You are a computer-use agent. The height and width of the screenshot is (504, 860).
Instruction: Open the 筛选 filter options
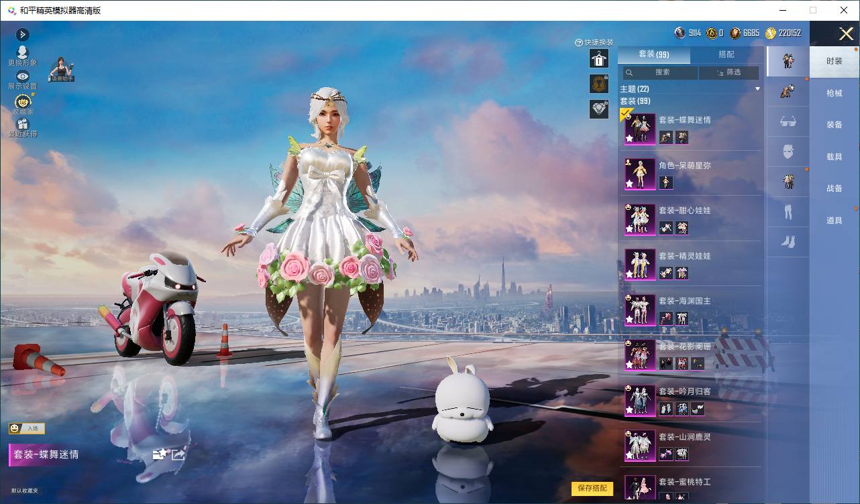pyautogui.click(x=729, y=72)
